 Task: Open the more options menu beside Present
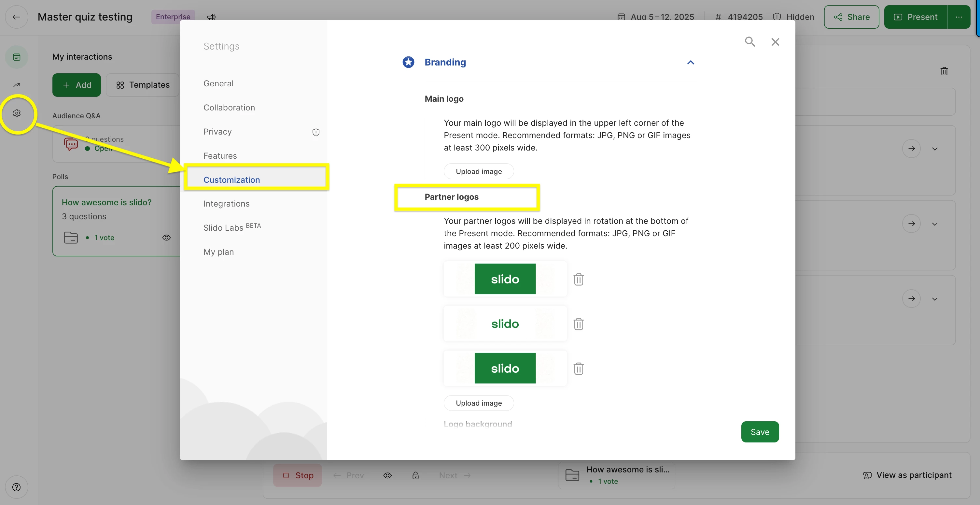pyautogui.click(x=959, y=17)
